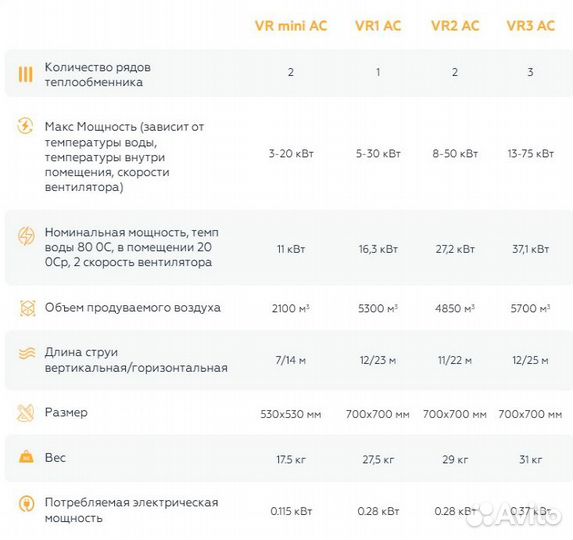Click the '31 кг' weight cell
Viewport: 573px width, 540px height.
531,459
